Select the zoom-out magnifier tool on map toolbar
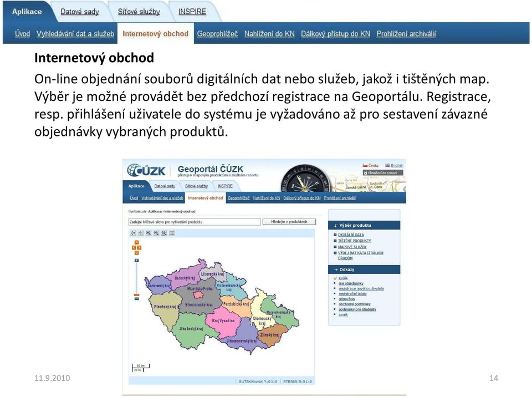The width and height of the screenshot is (532, 397). pyautogui.click(x=156, y=233)
